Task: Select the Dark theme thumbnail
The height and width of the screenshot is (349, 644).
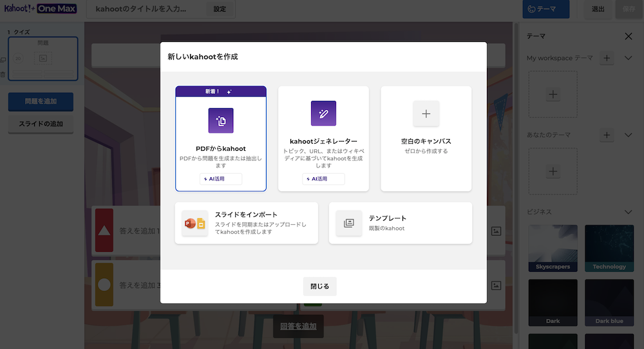Action: 553,303
